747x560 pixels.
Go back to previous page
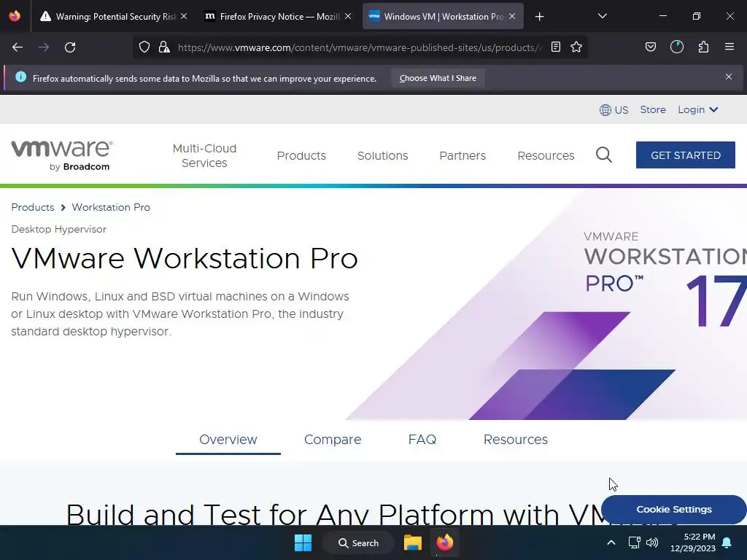(18, 47)
